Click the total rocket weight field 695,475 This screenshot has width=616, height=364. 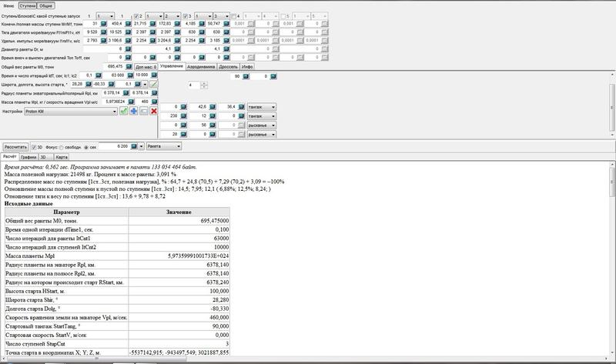[x=114, y=67]
